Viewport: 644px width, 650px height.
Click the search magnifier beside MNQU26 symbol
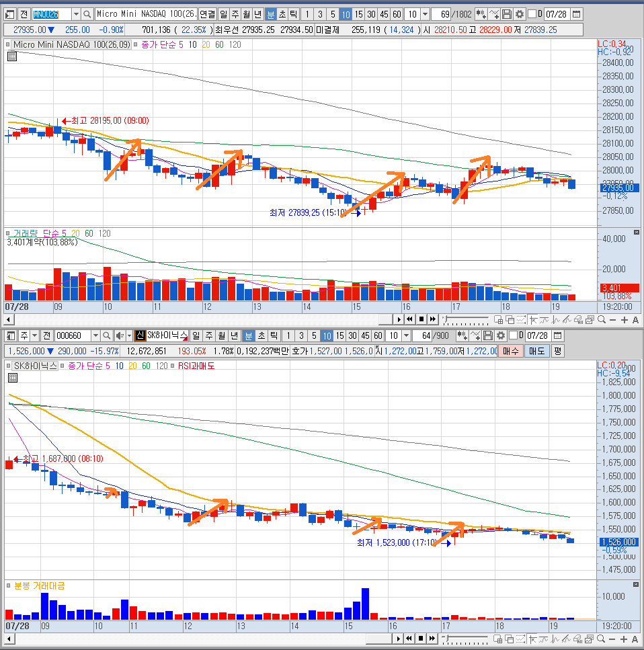87,15
